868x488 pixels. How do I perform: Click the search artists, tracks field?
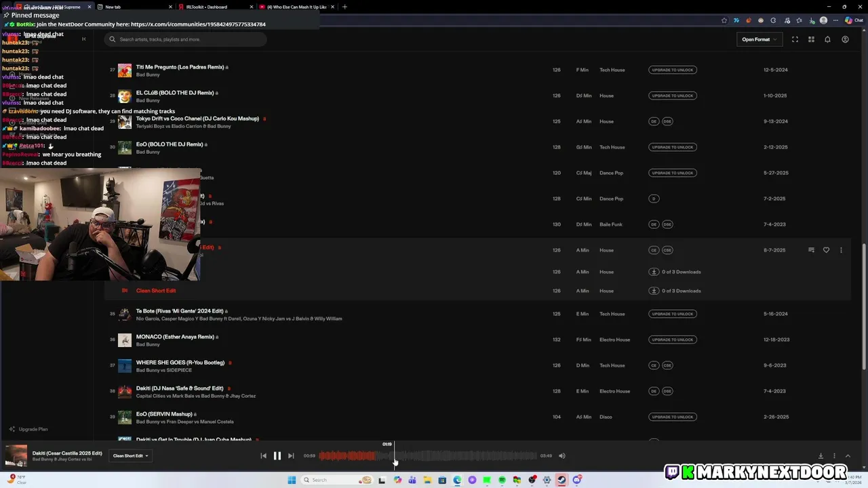[186, 39]
